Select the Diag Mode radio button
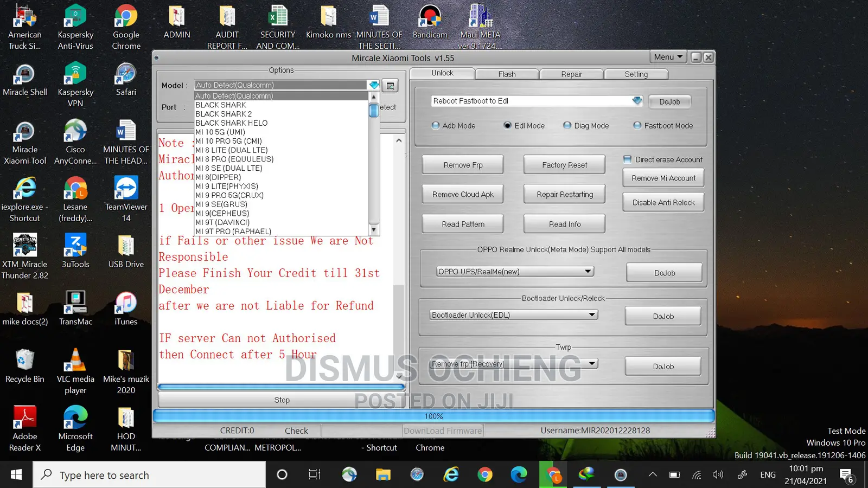The width and height of the screenshot is (868, 488). tap(567, 126)
